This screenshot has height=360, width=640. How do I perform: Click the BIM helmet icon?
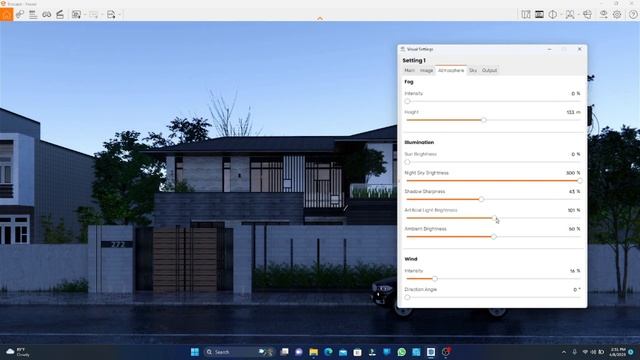587,14
